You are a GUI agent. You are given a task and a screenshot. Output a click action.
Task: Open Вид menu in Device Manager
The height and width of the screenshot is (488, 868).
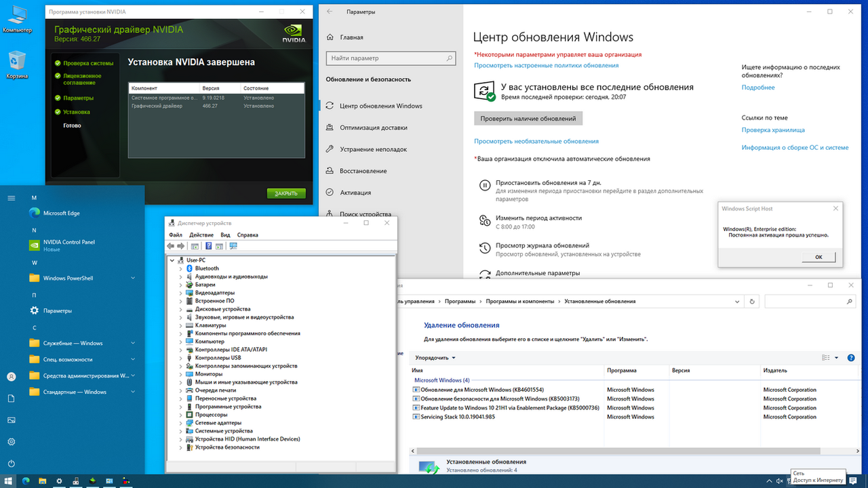pos(225,235)
